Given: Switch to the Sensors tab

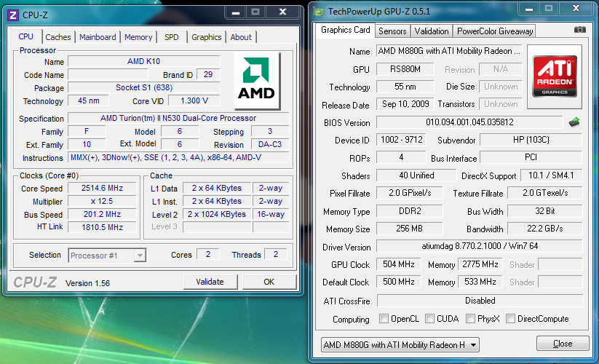Looking at the screenshot, I should (392, 31).
